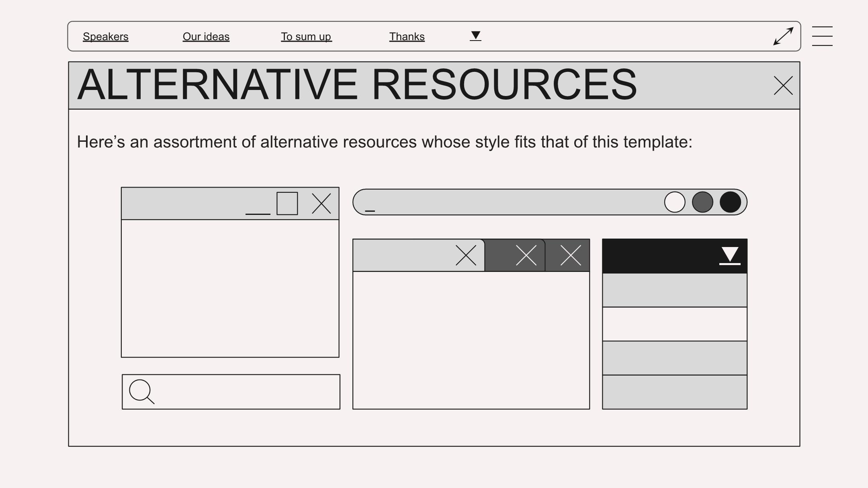The height and width of the screenshot is (488, 868).
Task: Click the expand arrows icon in navigation bar
Action: pyautogui.click(x=783, y=36)
